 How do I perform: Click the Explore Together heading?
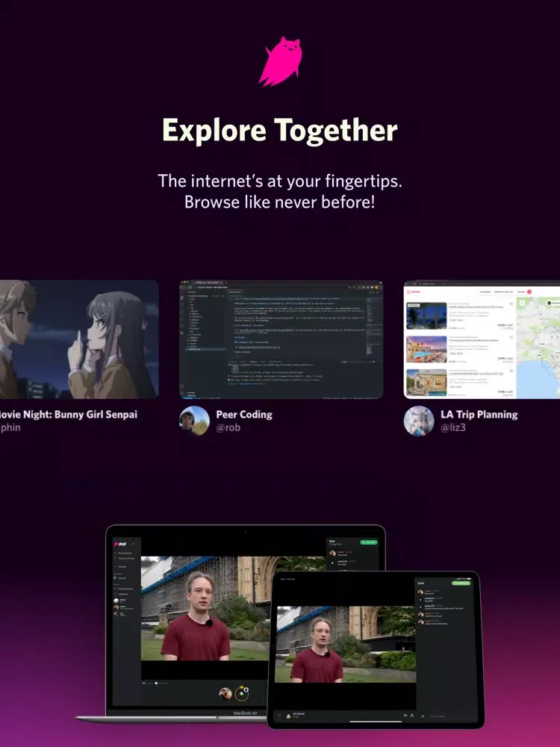(x=280, y=130)
